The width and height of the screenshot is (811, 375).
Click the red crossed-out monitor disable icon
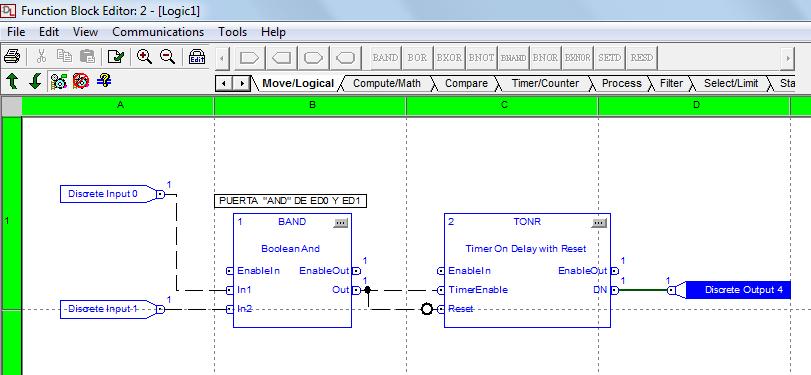pyautogui.click(x=81, y=81)
